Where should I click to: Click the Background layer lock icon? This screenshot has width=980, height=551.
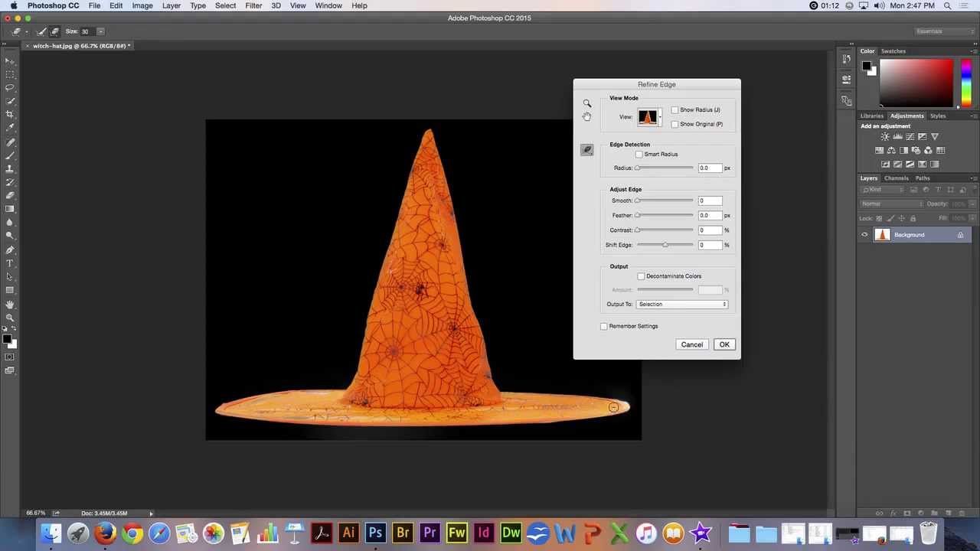960,235
